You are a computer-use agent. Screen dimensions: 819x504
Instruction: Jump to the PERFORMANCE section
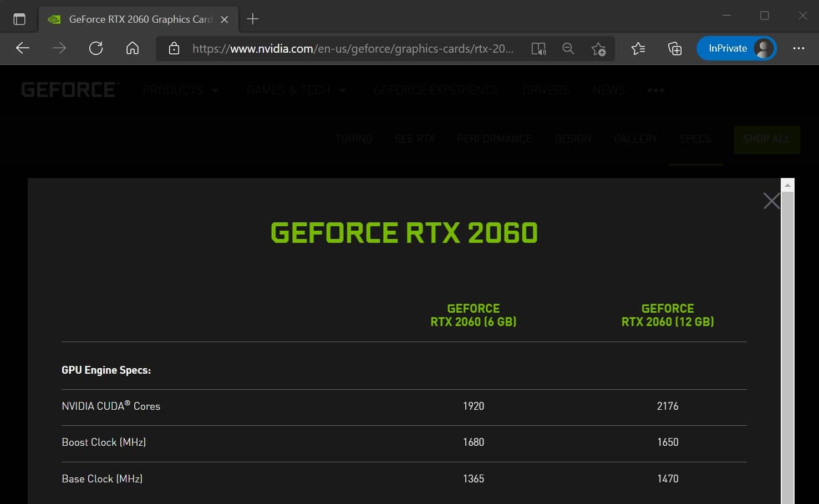[495, 139]
